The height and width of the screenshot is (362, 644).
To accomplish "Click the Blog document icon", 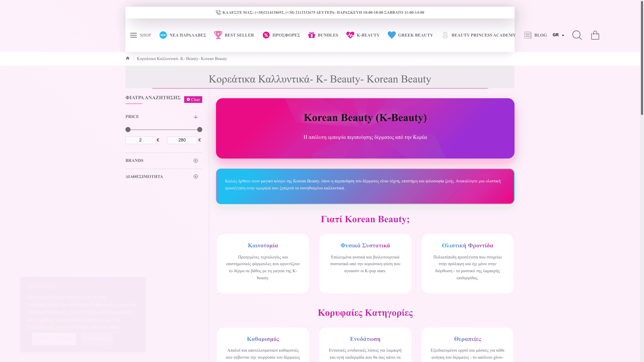I will [x=528, y=35].
